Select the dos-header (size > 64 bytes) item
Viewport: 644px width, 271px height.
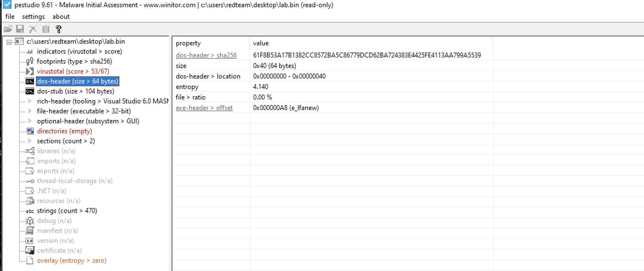click(x=78, y=81)
